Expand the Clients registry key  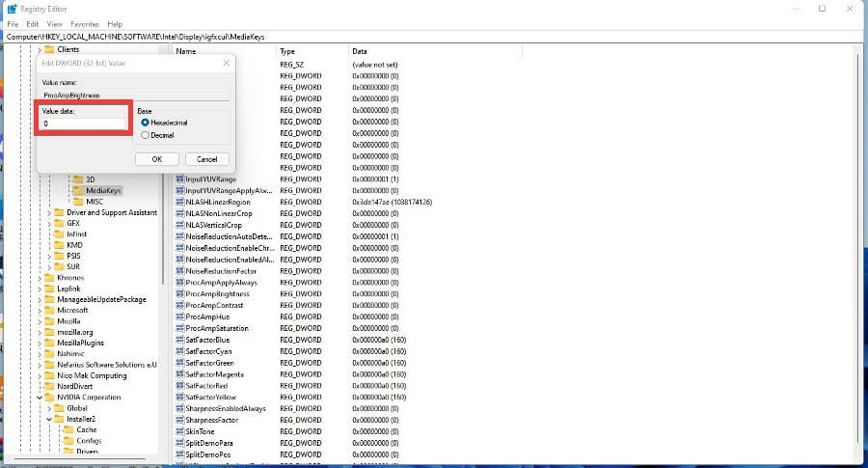point(40,49)
